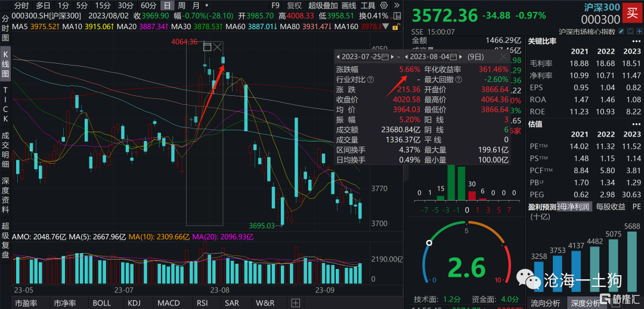Select weekly 周 candles

(181, 6)
